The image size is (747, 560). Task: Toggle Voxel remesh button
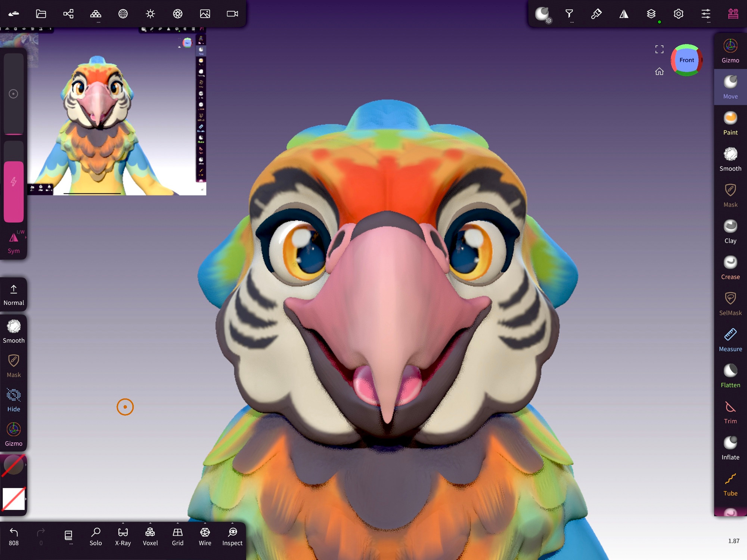click(150, 537)
